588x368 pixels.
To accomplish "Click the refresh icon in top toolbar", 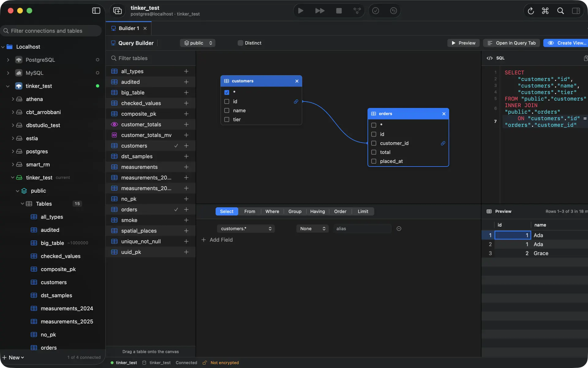I will pyautogui.click(x=531, y=11).
